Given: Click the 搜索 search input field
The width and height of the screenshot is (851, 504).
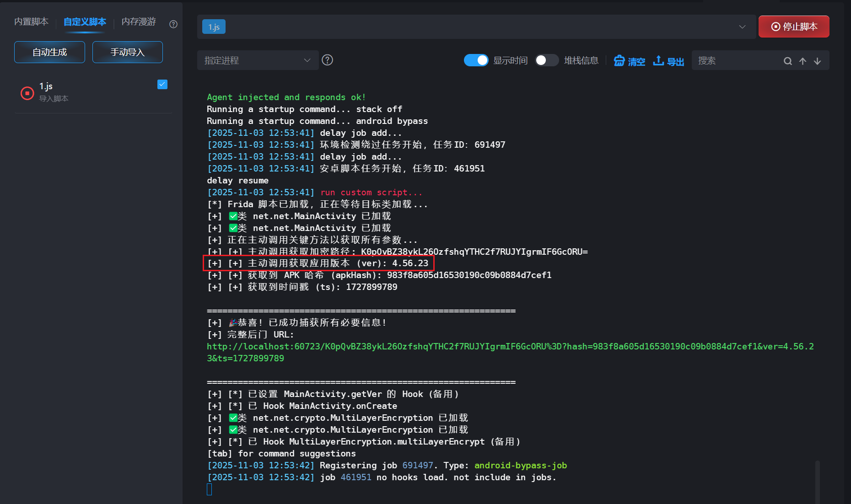Looking at the screenshot, I should 737,61.
